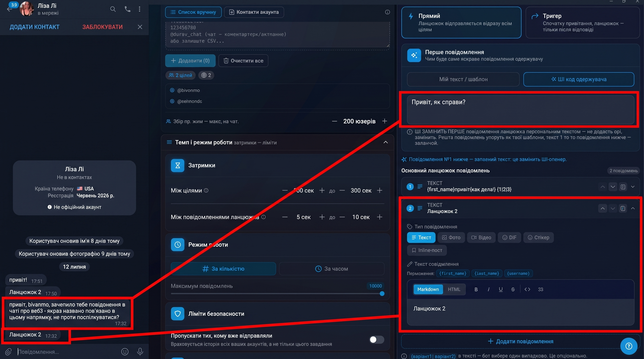Attach a file with the paperclip icon
Viewport: 644px width, 359px height.
point(8,352)
